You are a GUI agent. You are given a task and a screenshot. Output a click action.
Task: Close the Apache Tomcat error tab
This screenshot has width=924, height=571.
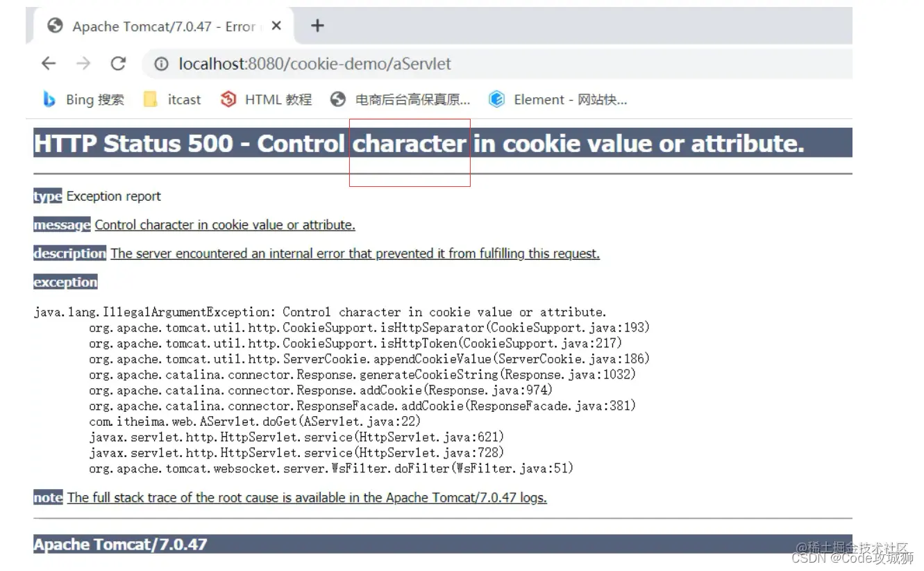click(276, 26)
